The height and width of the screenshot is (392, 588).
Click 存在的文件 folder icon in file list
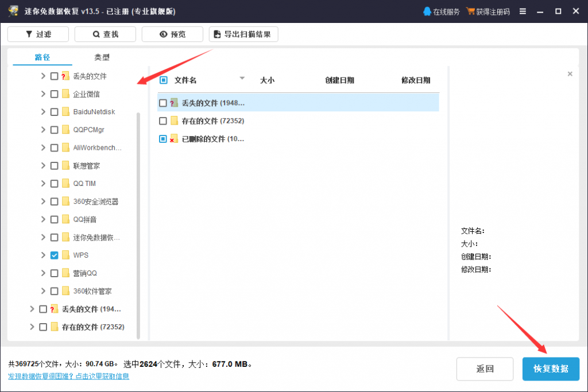pos(174,121)
